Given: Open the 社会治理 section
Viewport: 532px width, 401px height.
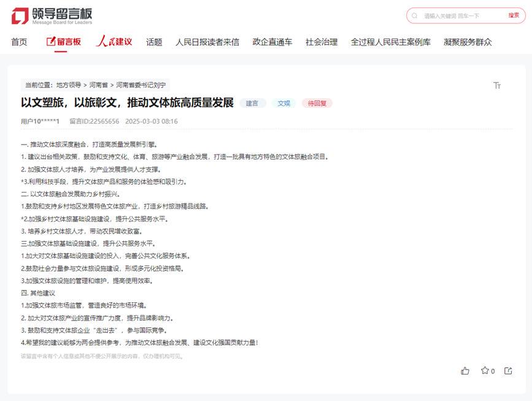Looking at the screenshot, I should point(322,42).
